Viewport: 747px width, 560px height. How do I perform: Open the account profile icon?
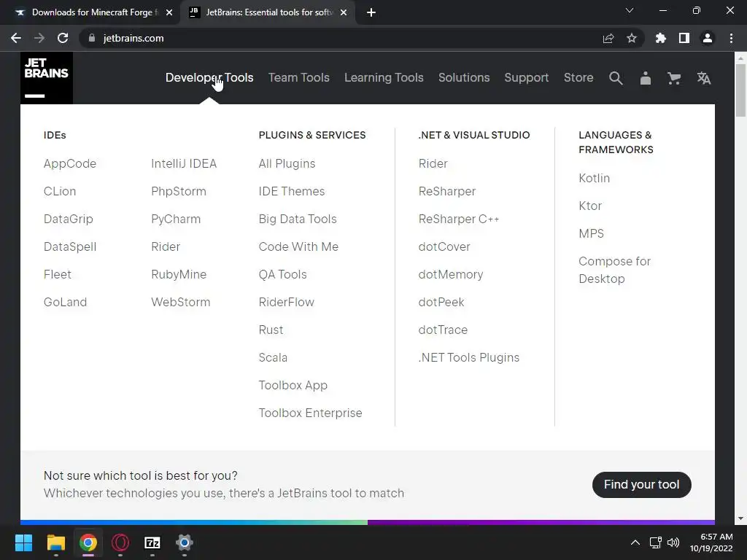point(645,78)
